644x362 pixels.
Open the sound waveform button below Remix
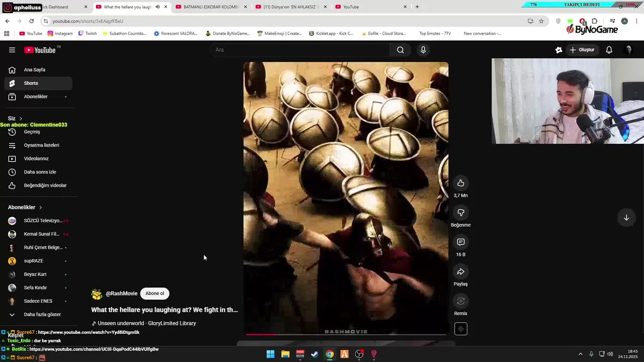[460, 329]
